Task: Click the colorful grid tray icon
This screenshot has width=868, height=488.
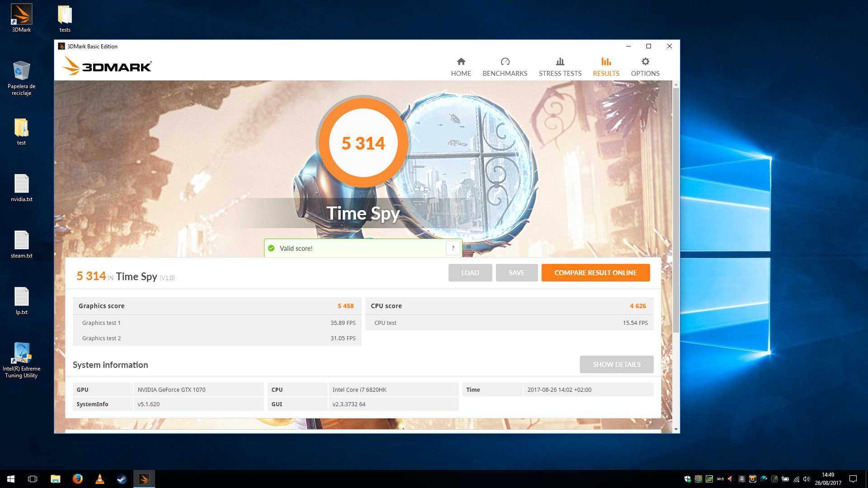Action: pos(698,479)
